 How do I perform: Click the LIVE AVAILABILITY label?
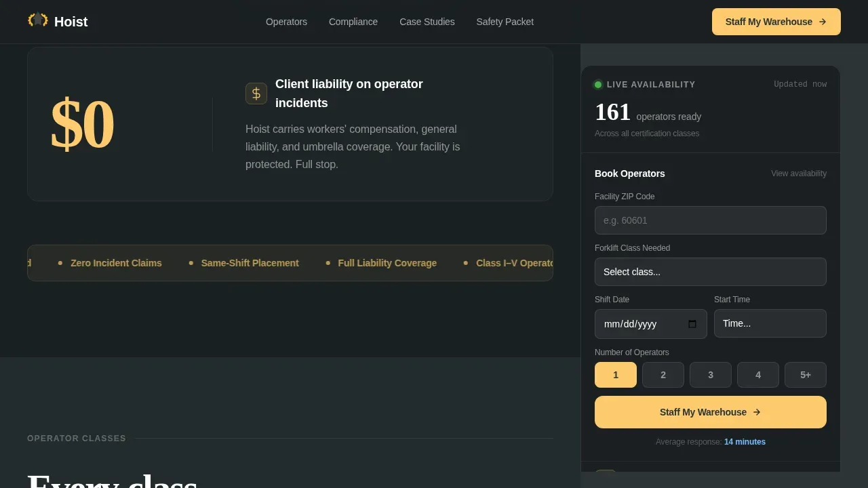click(651, 85)
